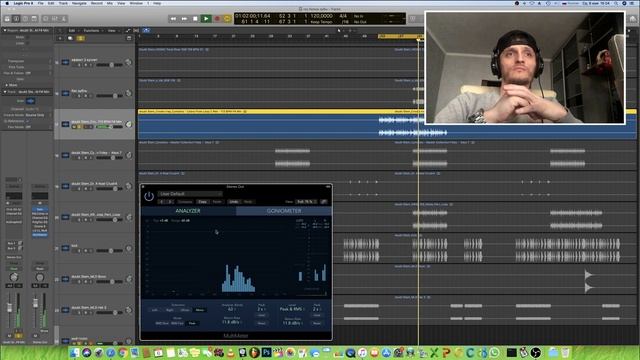Adjust the channel strip volume fader
Screen dimensions: 640x360
point(9,308)
